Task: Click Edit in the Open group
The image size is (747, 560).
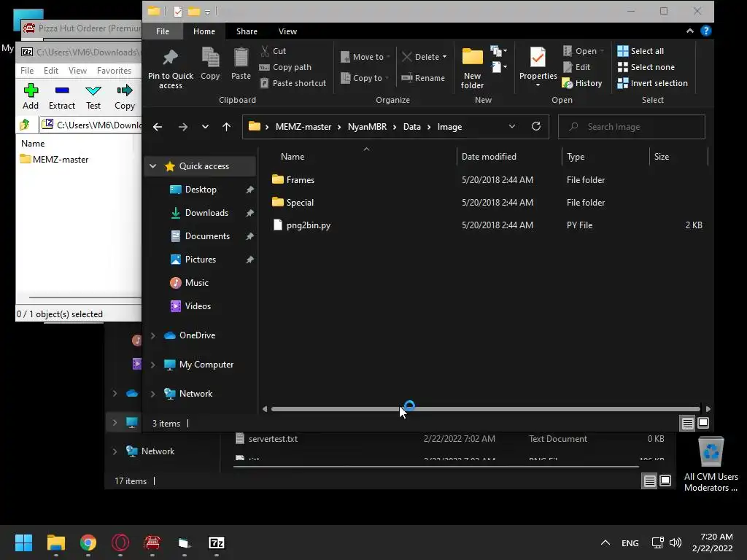Action: pyautogui.click(x=576, y=67)
